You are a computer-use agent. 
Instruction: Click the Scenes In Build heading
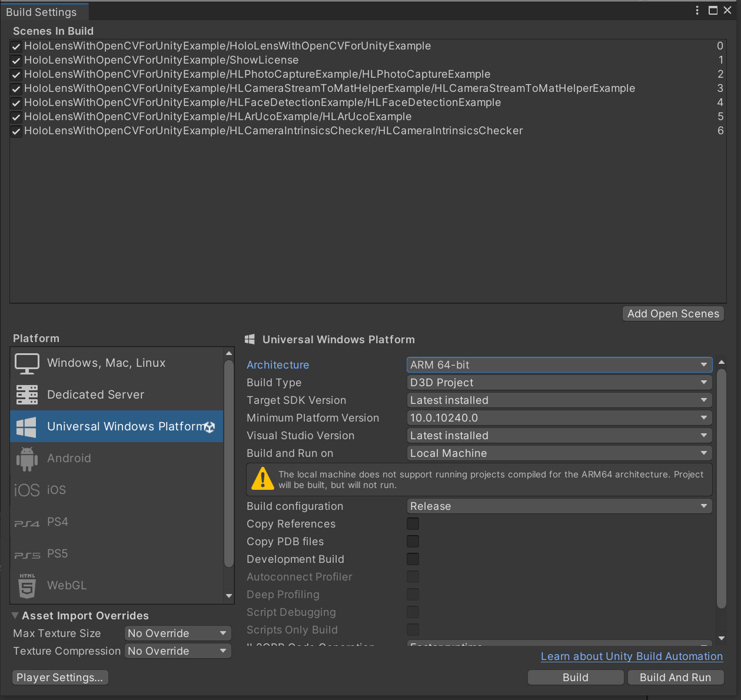pos(53,31)
